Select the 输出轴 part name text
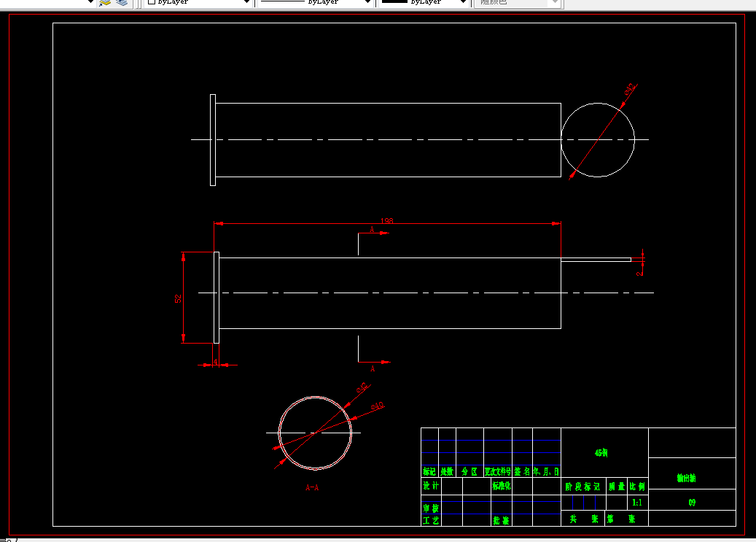Image resolution: width=756 pixels, height=542 pixels. point(686,478)
